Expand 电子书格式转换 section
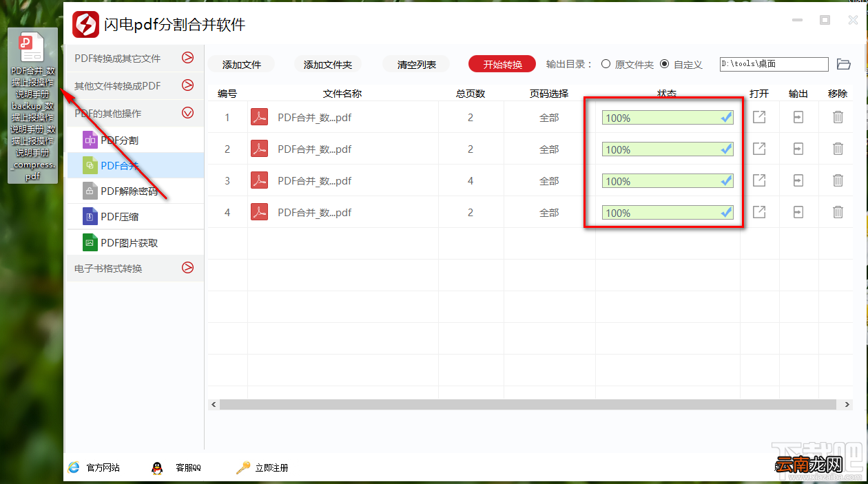The image size is (868, 484). [134, 268]
